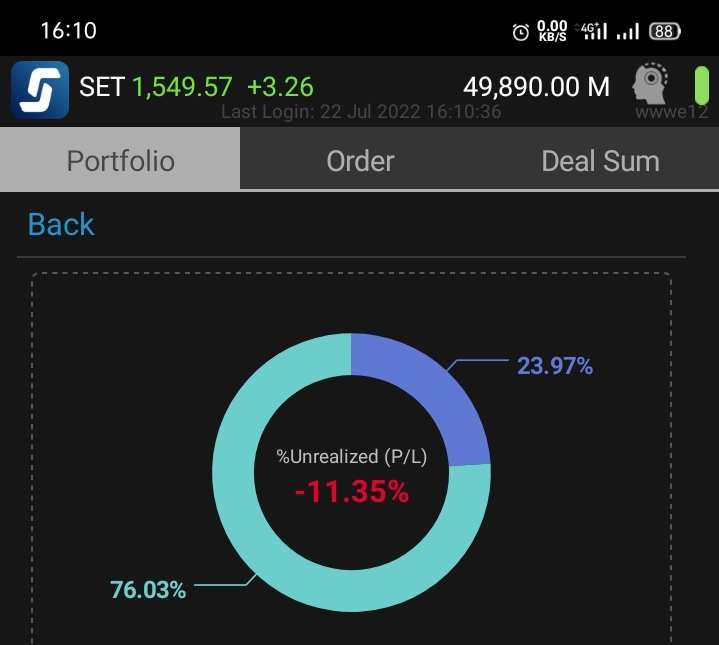Tap the status bar clock 16:10
This screenshot has width=719, height=645.
pyautogui.click(x=69, y=31)
